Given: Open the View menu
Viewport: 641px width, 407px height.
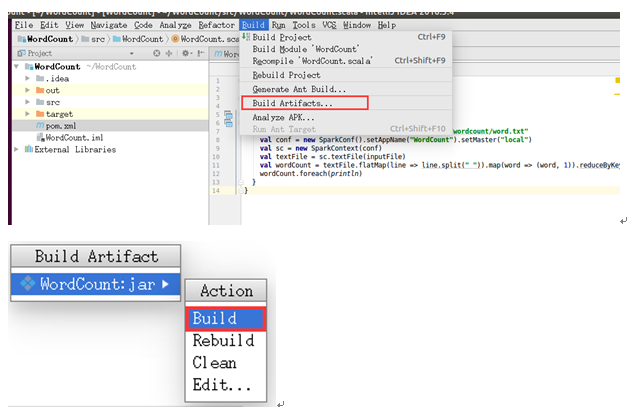Looking at the screenshot, I should [x=74, y=25].
